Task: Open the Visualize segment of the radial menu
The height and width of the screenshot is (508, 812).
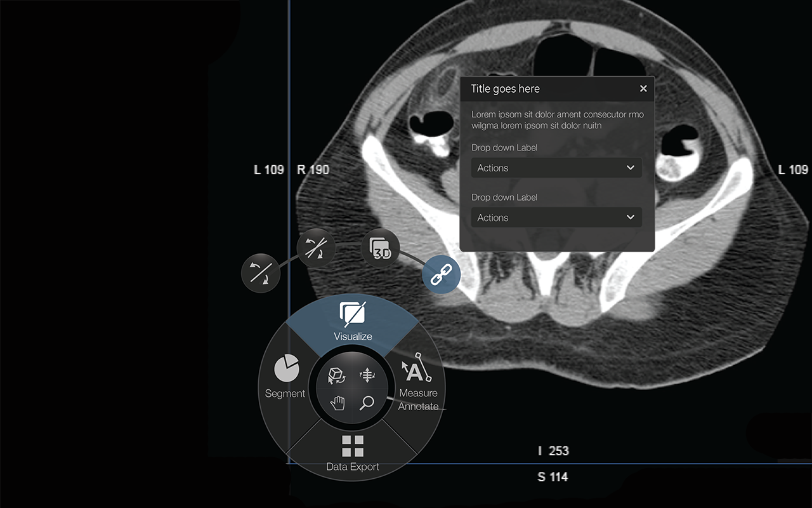Action: (353, 321)
